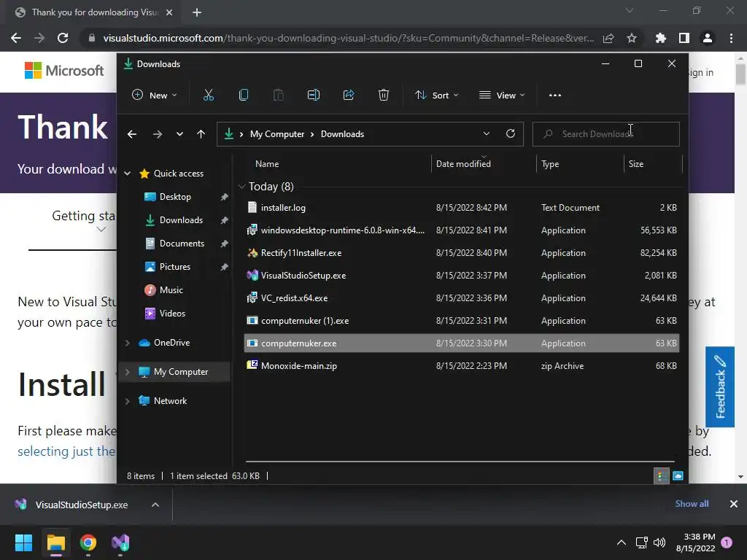The height and width of the screenshot is (560, 747).
Task: Show hidden system tray icons
Action: coord(622,542)
